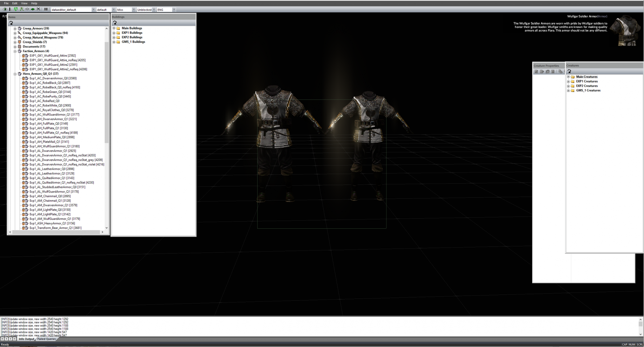Click the refresh arrow in the Items panel

(x=11, y=23)
